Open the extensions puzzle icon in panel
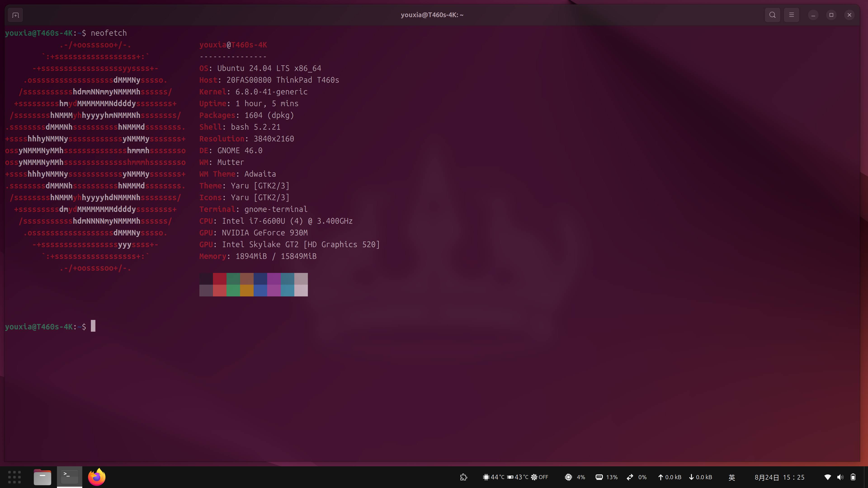Viewport: 868px width, 488px height. coord(464,477)
